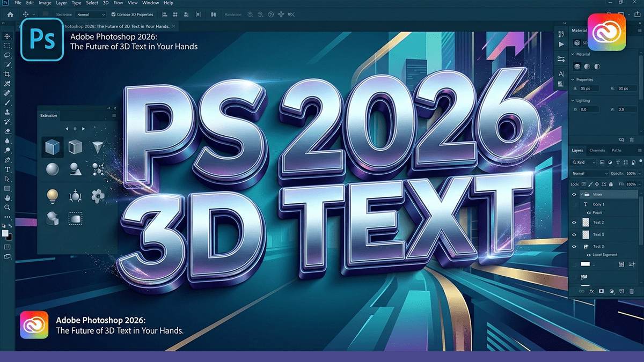This screenshot has height=362, width=644.
Task: Select the Brush tool
Action: [8, 102]
